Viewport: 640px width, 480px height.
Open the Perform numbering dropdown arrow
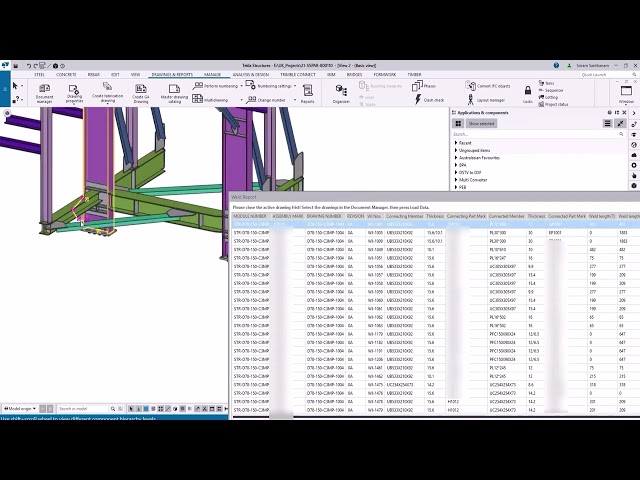241,86
